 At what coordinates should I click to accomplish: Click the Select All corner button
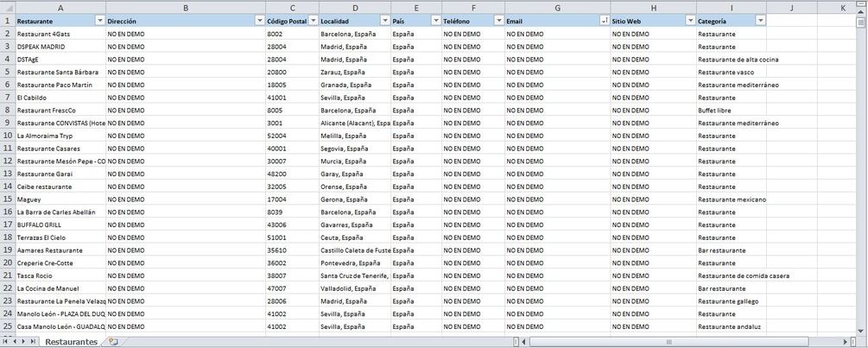[x=8, y=8]
